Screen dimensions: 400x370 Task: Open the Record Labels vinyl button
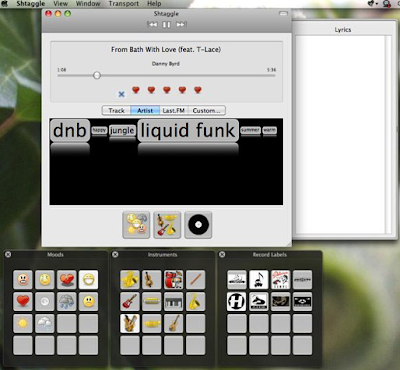point(198,225)
